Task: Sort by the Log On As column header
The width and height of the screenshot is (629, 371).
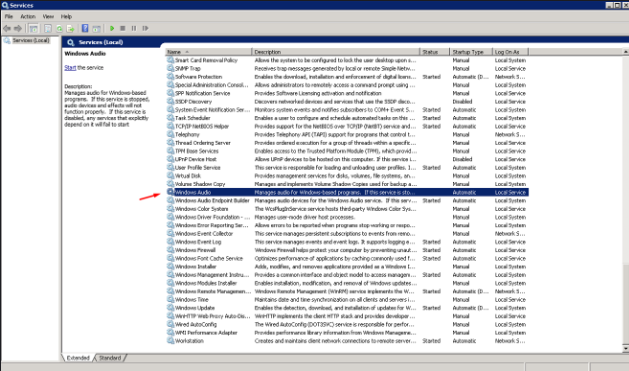Action: 510,52
